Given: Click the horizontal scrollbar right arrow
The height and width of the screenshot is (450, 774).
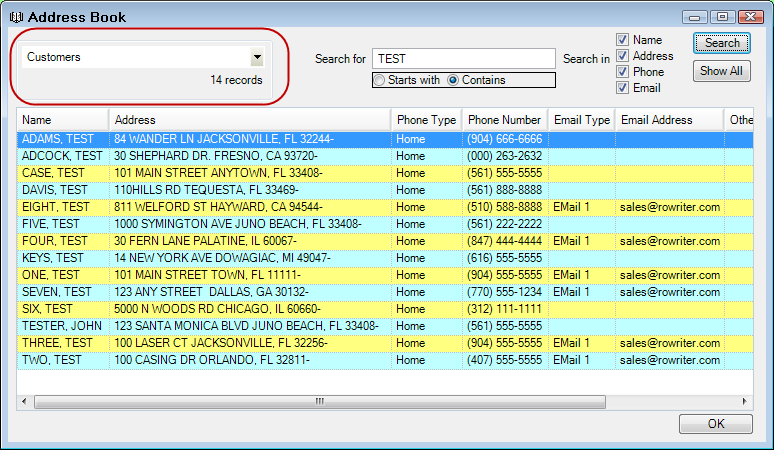Looking at the screenshot, I should tap(745, 401).
